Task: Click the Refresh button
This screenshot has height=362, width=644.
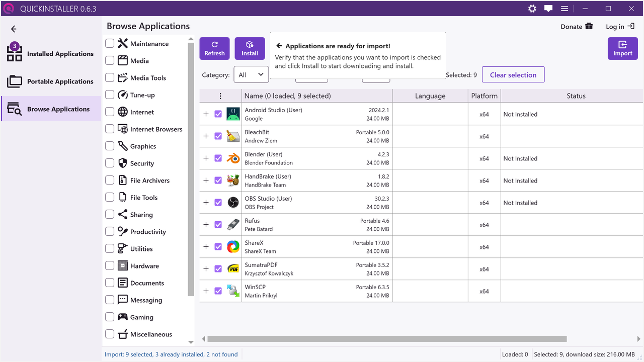Action: 214,48
